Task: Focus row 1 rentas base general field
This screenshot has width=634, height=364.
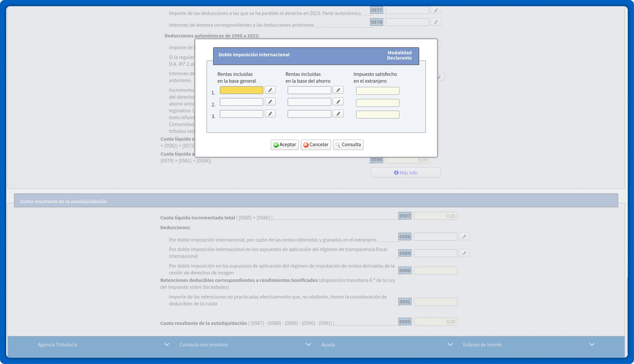Action: pos(241,90)
